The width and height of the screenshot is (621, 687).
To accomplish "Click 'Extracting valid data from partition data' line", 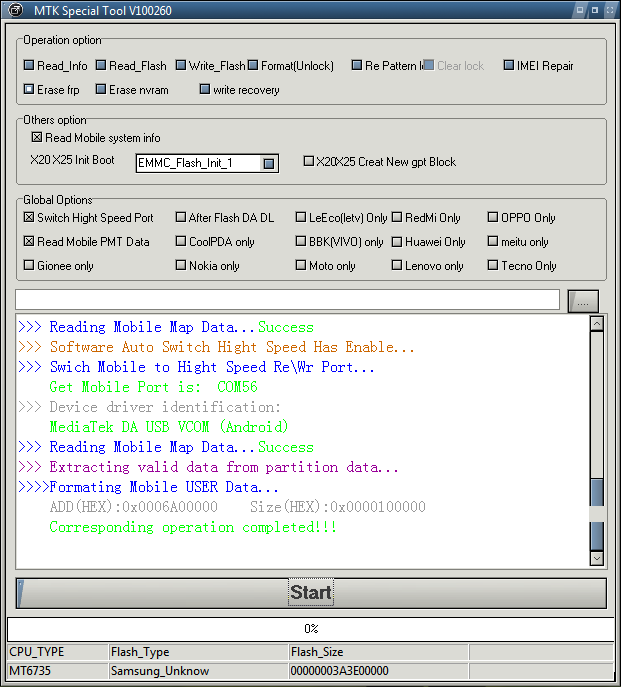I will point(208,467).
